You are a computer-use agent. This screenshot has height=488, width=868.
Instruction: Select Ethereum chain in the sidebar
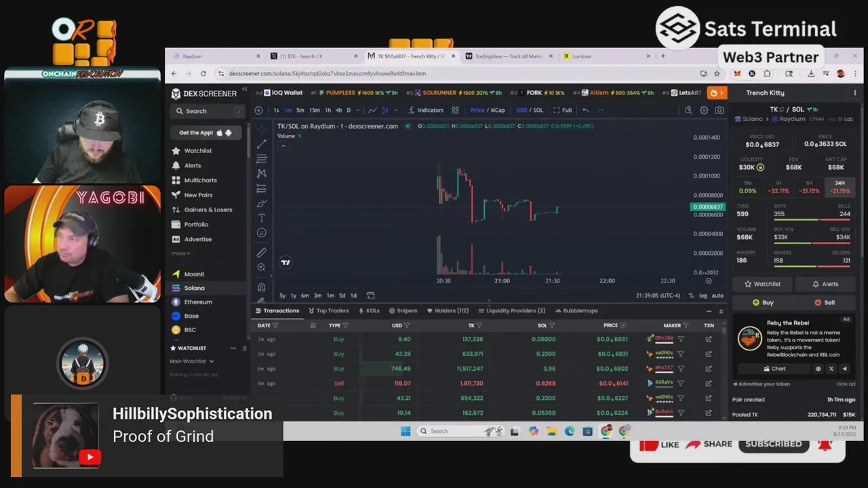[x=198, y=302]
